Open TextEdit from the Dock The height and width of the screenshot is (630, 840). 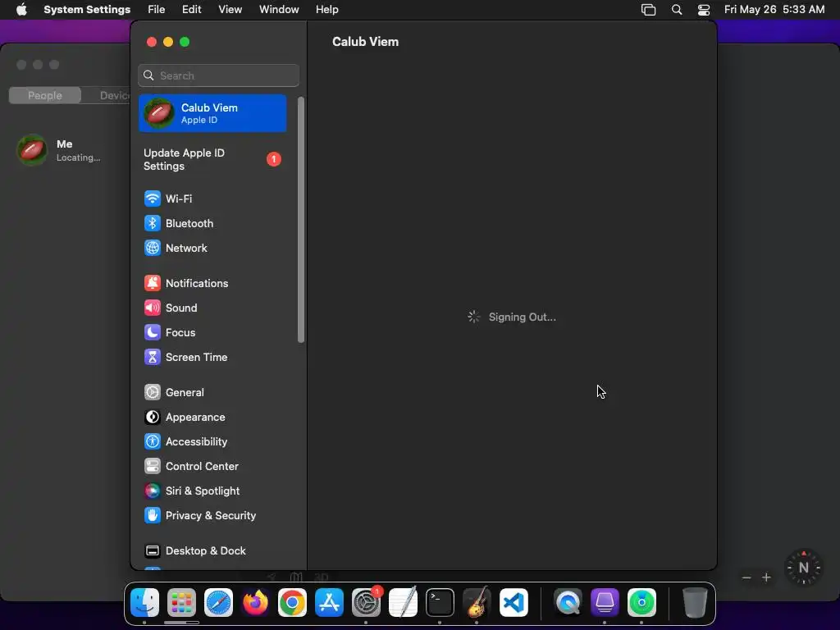click(x=403, y=603)
